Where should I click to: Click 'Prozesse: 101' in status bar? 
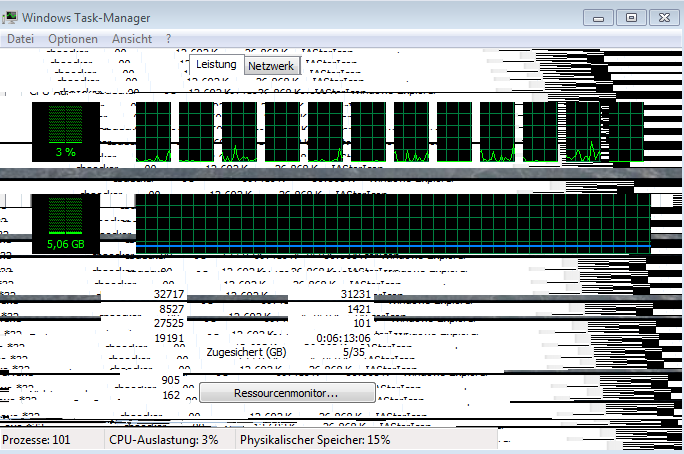tap(36, 440)
